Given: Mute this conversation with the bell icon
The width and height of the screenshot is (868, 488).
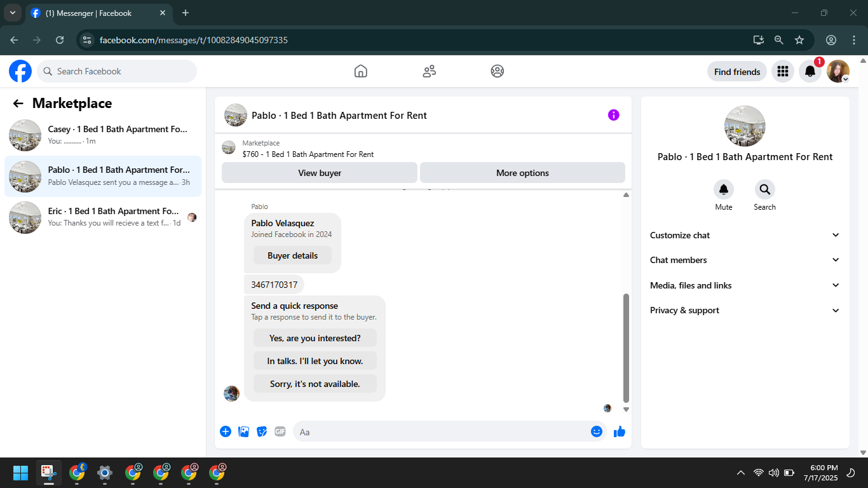Looking at the screenshot, I should coord(724,189).
